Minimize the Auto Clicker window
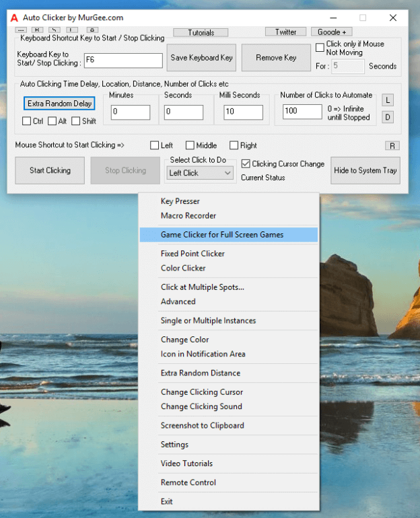The height and width of the screenshot is (518, 420). tap(333, 18)
